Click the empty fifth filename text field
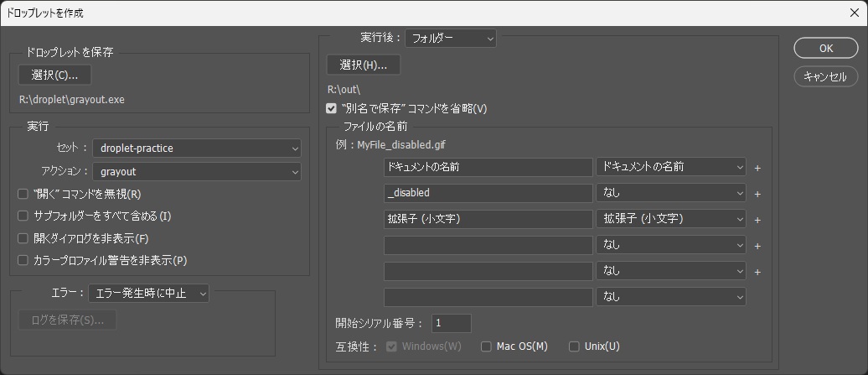868x375 pixels. [x=488, y=272]
